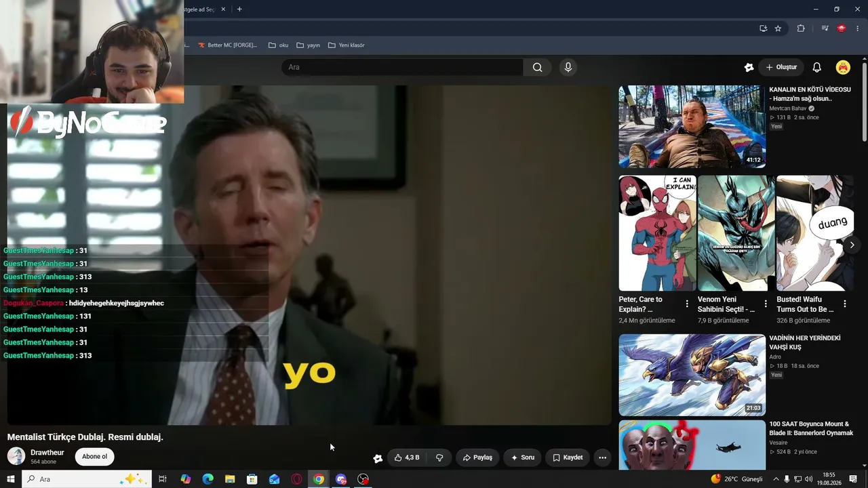Click the Windows taskbar search box
Image resolution: width=868 pixels, height=488 pixels.
[87, 479]
